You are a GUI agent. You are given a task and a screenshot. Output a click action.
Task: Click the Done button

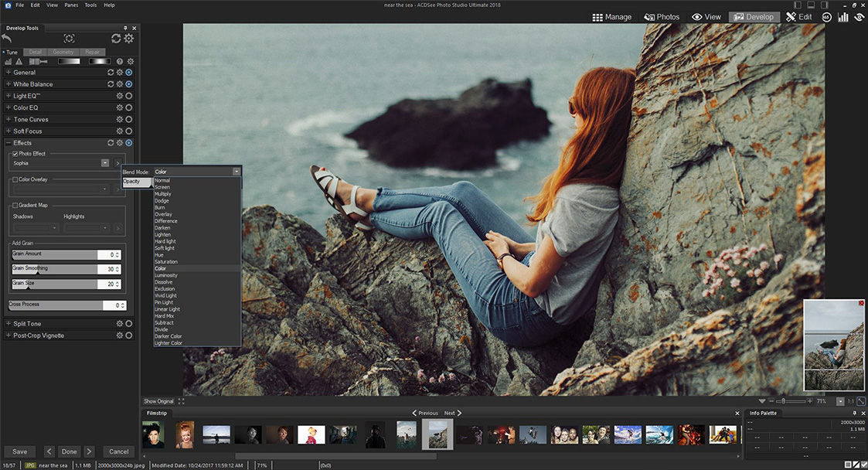[69, 451]
